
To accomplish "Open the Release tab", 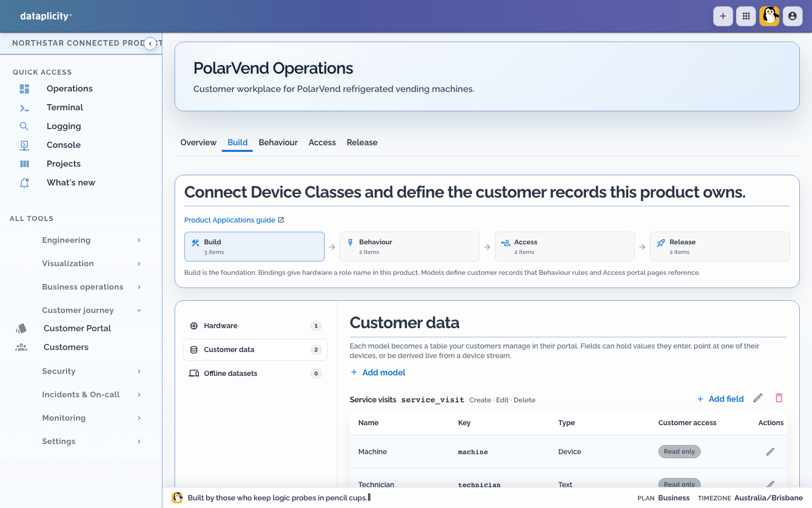I will (362, 143).
